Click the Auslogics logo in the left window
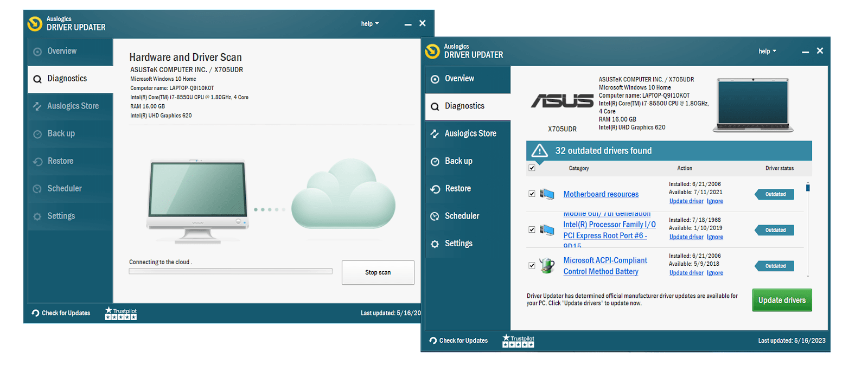This screenshot has height=383, width=868. coord(35,24)
